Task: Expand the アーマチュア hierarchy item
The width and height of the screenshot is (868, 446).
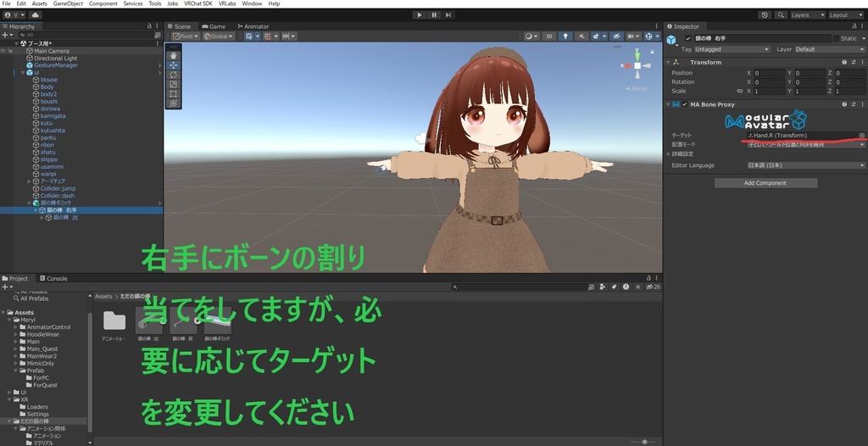Action: 30,181
